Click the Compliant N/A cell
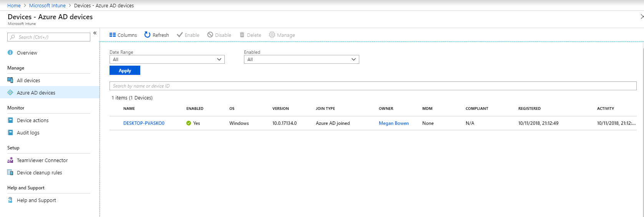This screenshot has height=217, width=644. pyautogui.click(x=470, y=123)
